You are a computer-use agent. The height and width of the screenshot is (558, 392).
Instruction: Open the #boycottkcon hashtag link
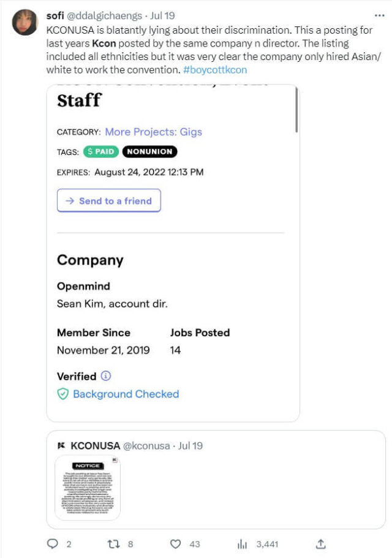214,70
